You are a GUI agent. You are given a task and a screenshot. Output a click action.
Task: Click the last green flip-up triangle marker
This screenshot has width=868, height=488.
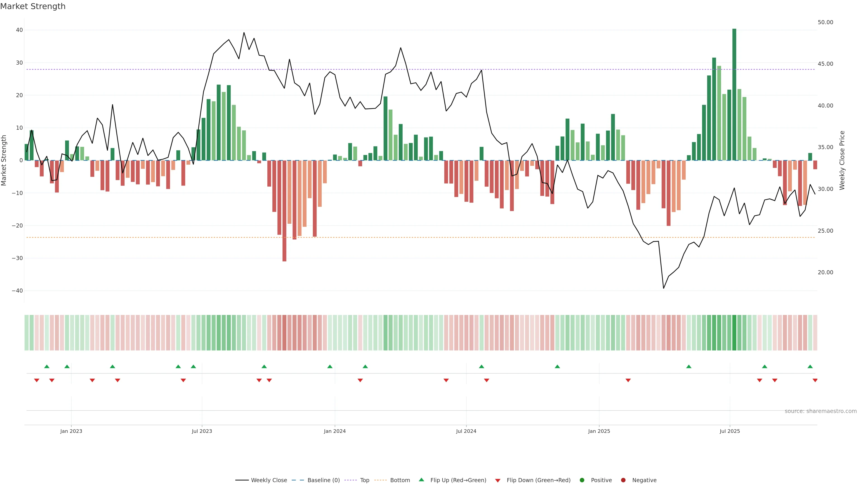pos(810,366)
